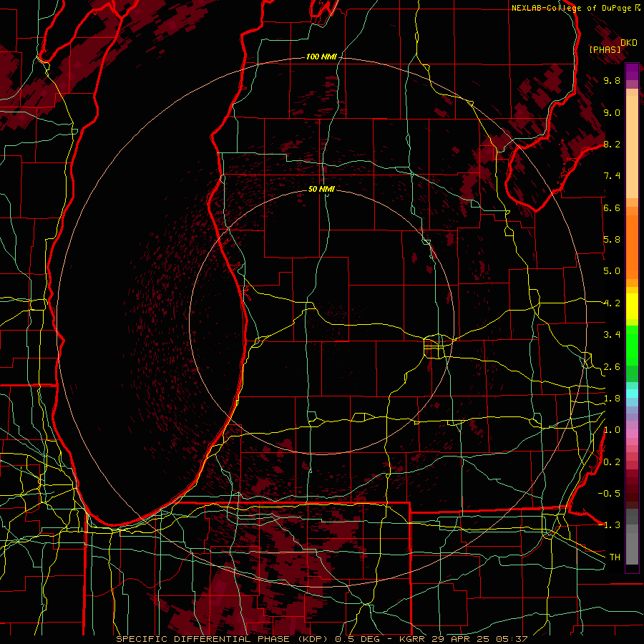Click the 0.2 scale value
The image size is (644, 644).
click(612, 462)
